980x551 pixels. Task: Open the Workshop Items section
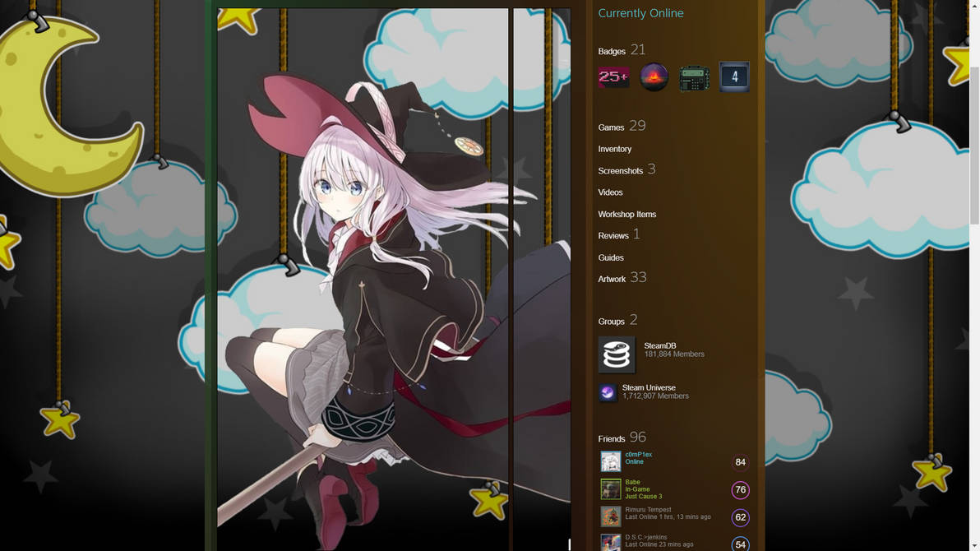pyautogui.click(x=627, y=214)
